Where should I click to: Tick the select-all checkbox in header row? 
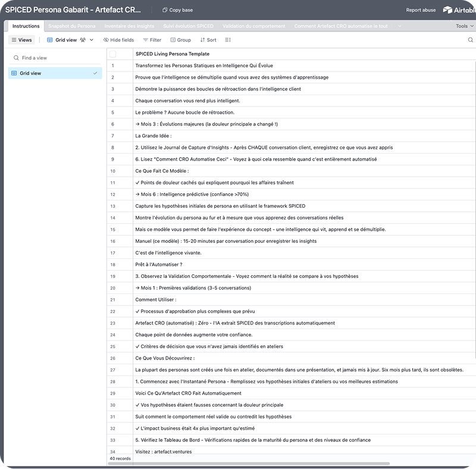coord(113,54)
